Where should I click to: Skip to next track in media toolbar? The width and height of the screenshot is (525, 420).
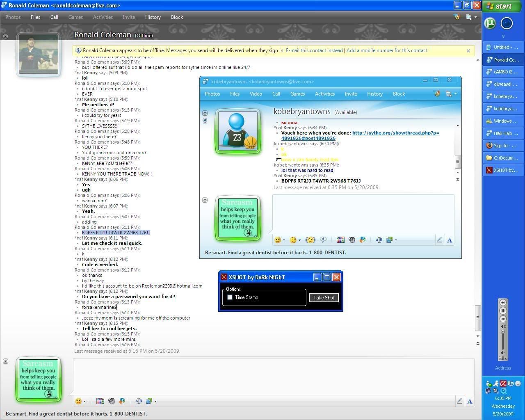[503, 319]
